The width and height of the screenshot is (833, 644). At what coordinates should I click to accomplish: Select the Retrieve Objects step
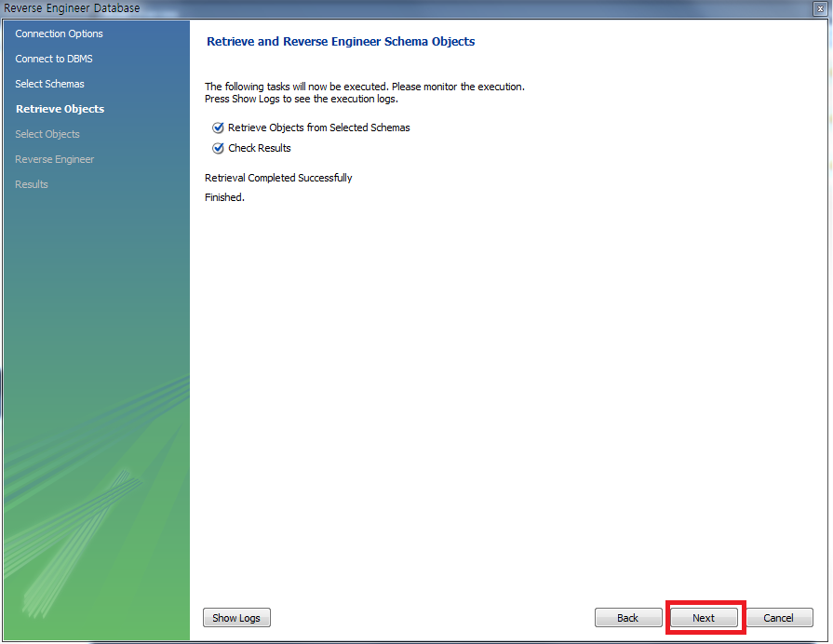60,109
